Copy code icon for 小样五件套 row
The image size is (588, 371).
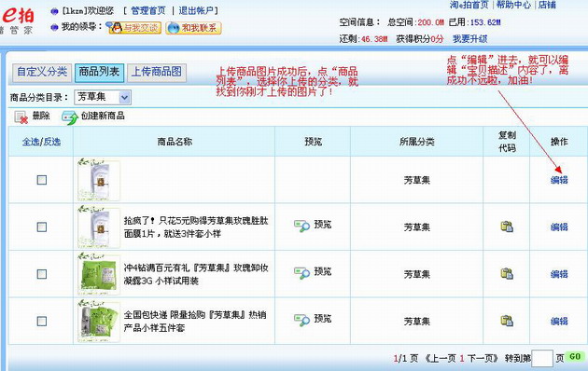coord(507,321)
